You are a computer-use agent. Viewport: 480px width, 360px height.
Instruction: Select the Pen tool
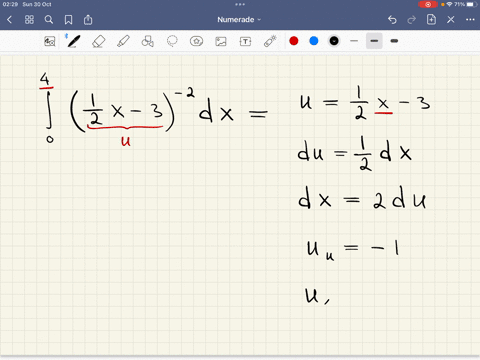[74, 41]
